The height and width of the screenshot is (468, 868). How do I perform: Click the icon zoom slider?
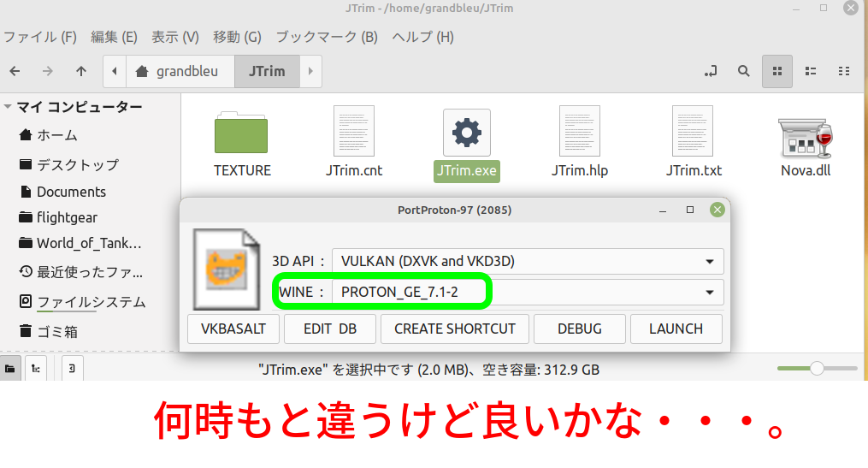[x=817, y=368]
